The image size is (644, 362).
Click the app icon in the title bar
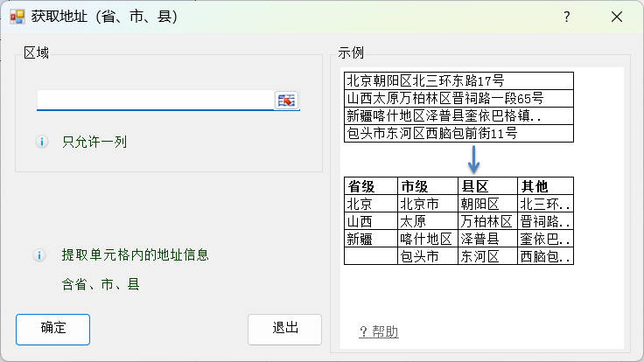(x=17, y=17)
